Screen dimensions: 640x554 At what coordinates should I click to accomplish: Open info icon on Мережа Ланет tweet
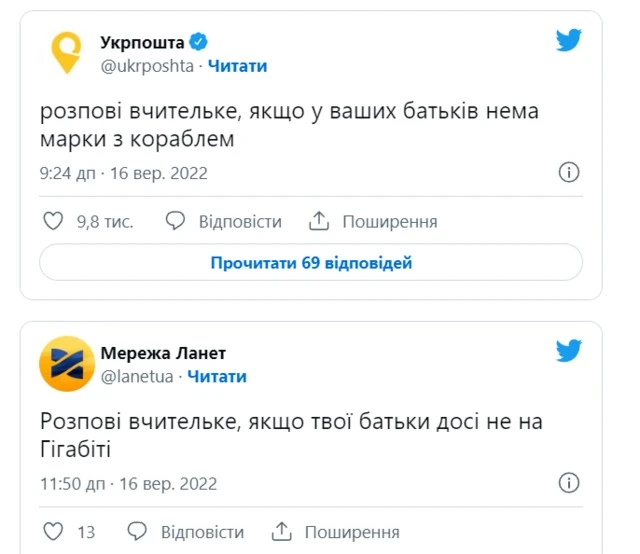568,483
